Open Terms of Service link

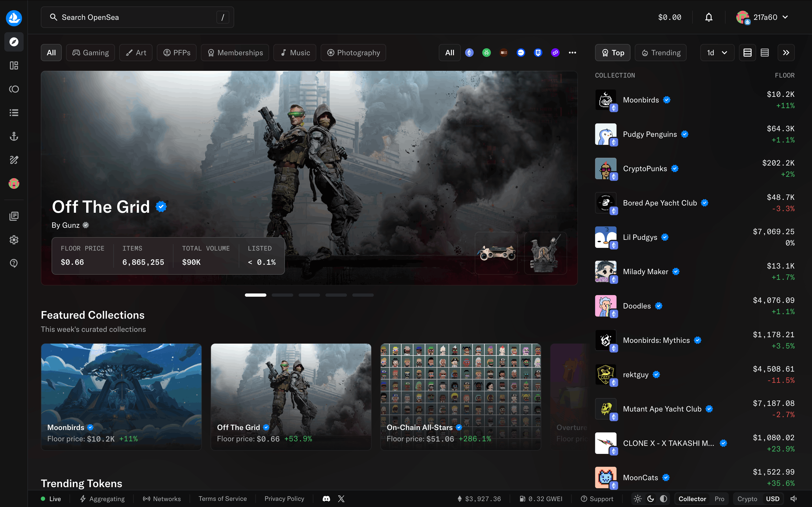222,499
